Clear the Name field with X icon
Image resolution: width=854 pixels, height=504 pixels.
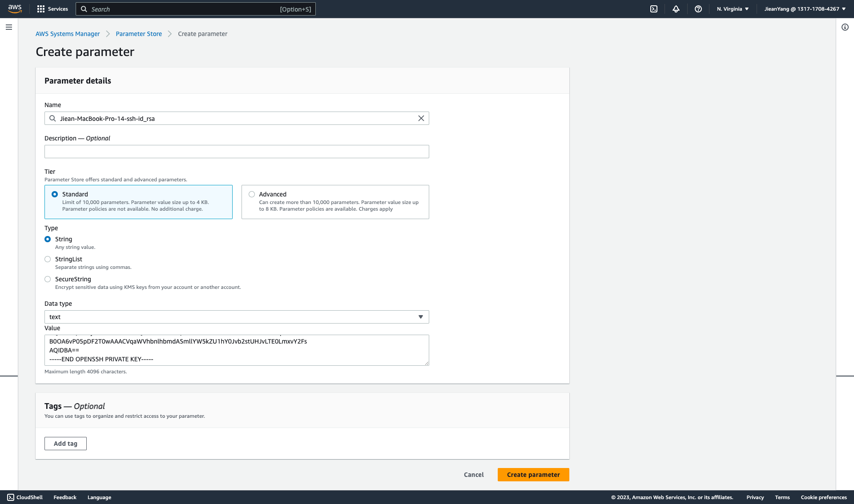pyautogui.click(x=421, y=118)
